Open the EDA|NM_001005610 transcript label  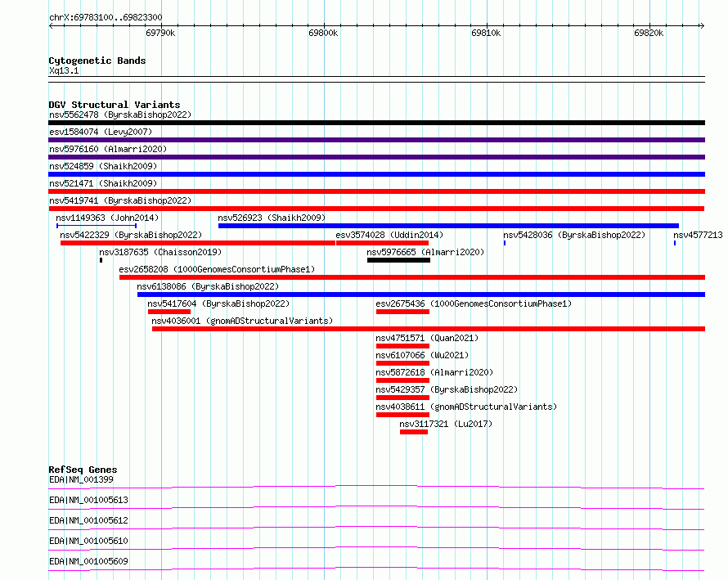coord(88,541)
